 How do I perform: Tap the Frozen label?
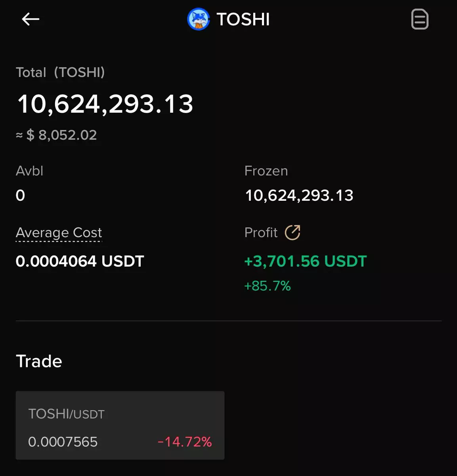tap(266, 171)
